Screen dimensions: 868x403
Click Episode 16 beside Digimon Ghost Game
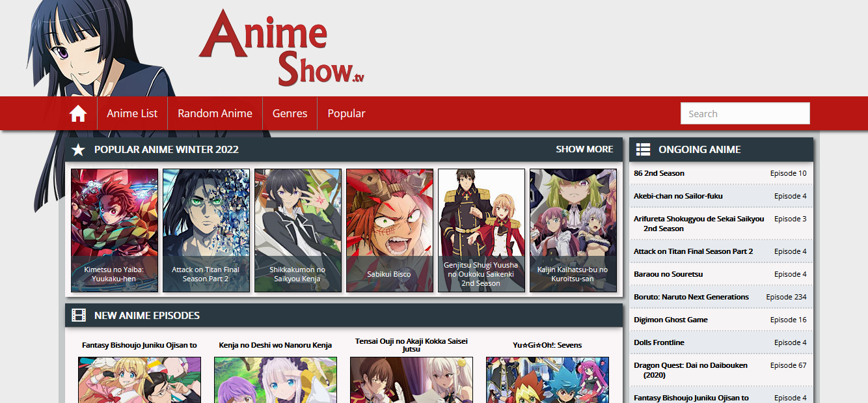click(788, 320)
